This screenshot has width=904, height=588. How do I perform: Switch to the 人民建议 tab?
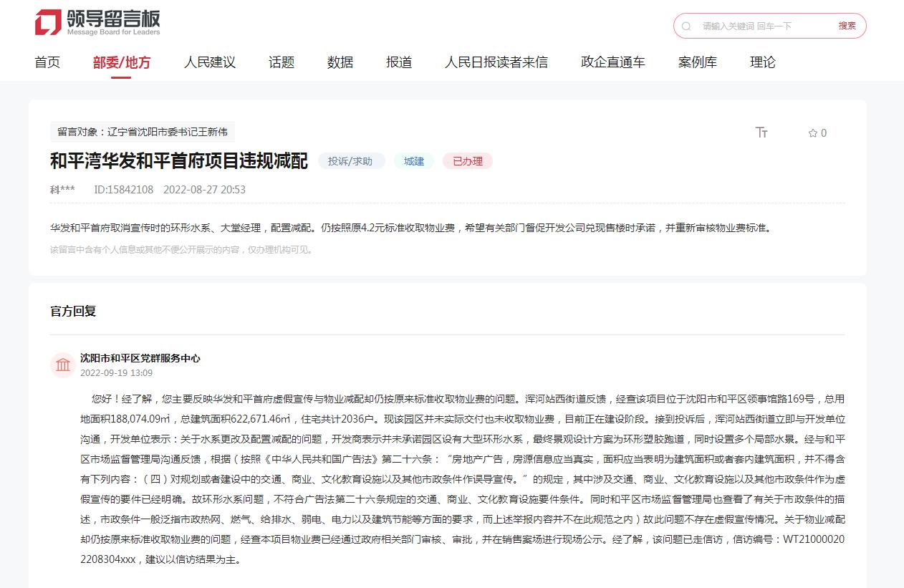[x=210, y=62]
